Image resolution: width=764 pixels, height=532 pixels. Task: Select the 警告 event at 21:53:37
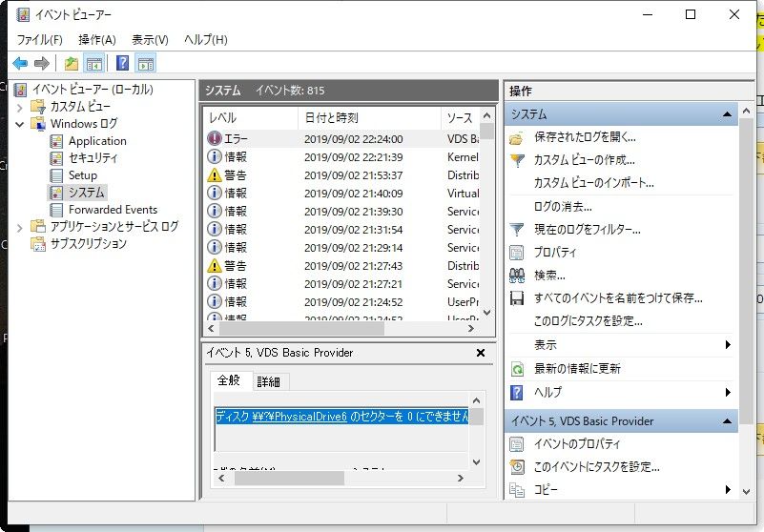[342, 174]
